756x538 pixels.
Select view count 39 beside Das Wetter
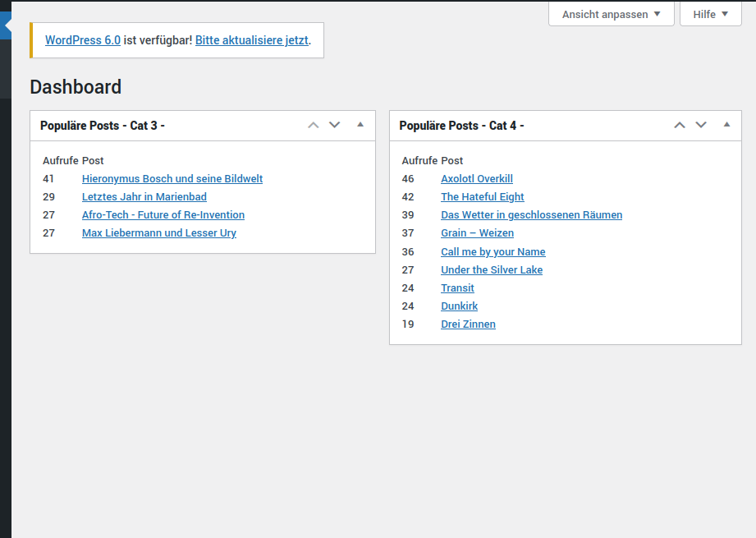tap(408, 214)
